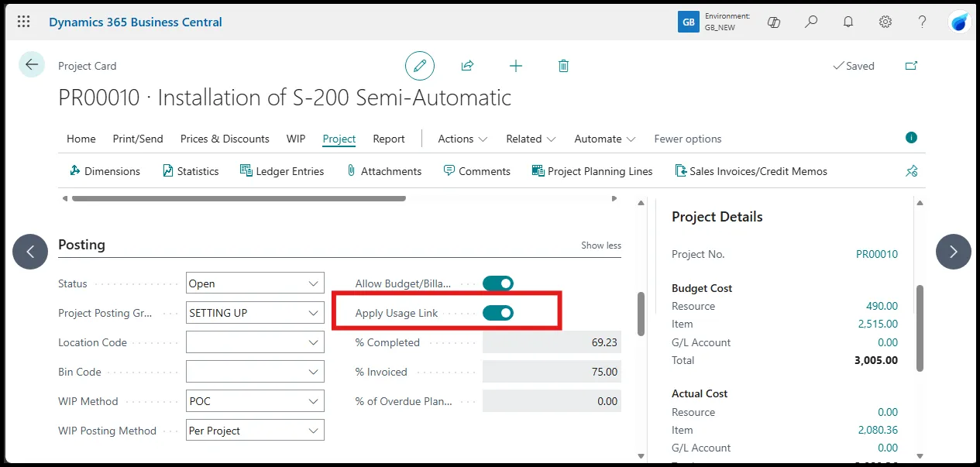Switch to the Report tab

pos(389,139)
